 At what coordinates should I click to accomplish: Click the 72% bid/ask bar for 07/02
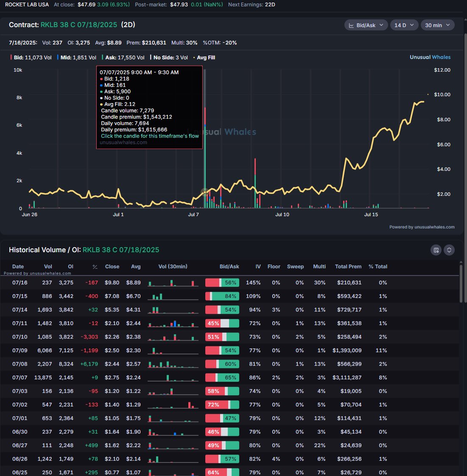point(222,405)
